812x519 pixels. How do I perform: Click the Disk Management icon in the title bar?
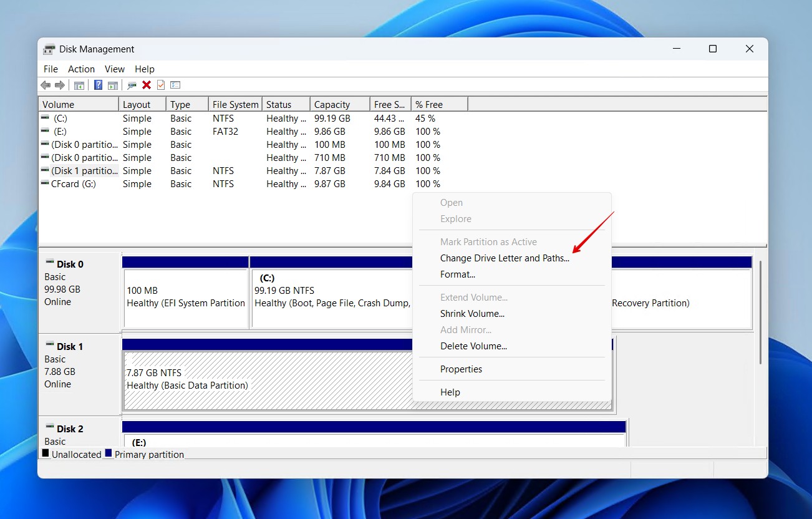[48, 48]
